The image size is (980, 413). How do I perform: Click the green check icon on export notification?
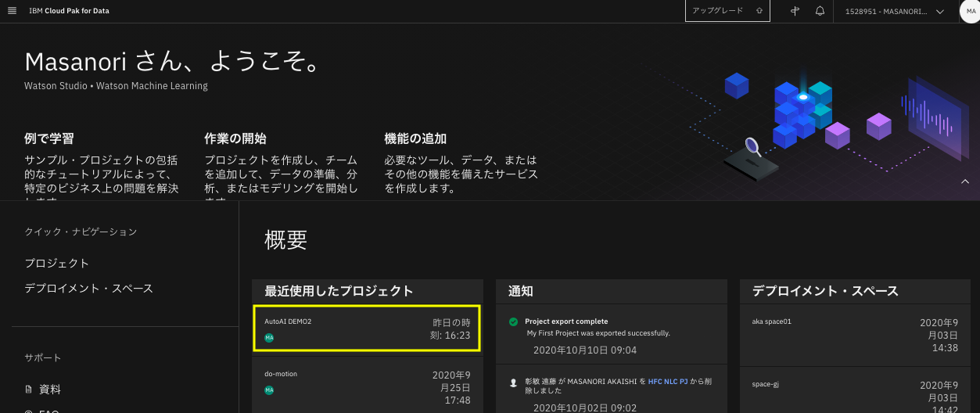(513, 321)
